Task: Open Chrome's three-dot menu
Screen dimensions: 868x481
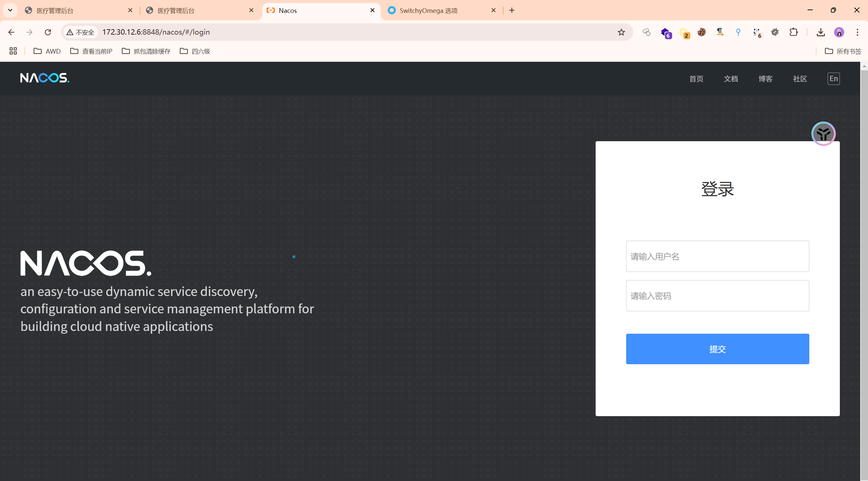Action: click(857, 32)
